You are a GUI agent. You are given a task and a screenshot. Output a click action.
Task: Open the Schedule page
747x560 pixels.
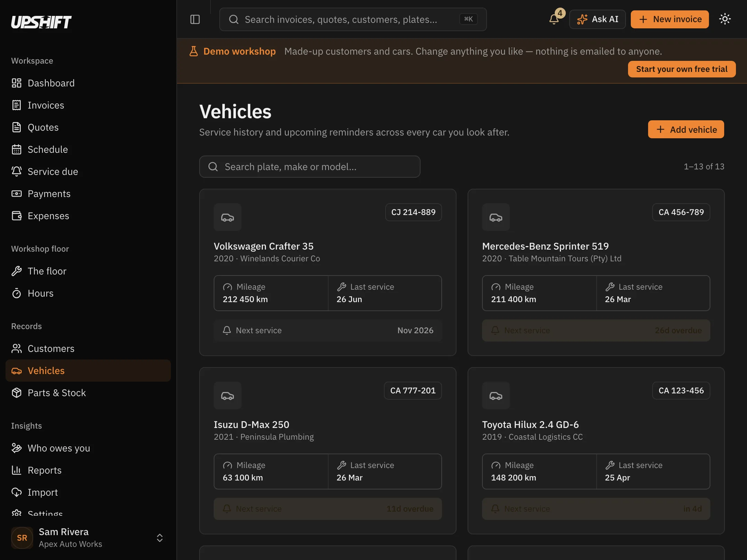[88, 149]
